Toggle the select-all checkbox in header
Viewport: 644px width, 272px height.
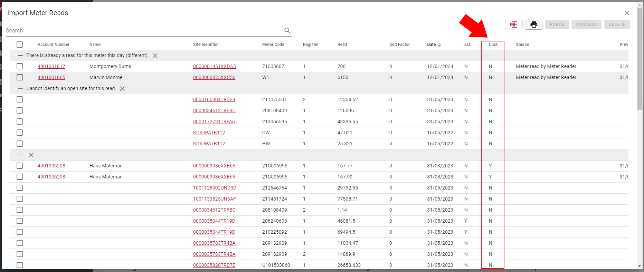[x=20, y=45]
